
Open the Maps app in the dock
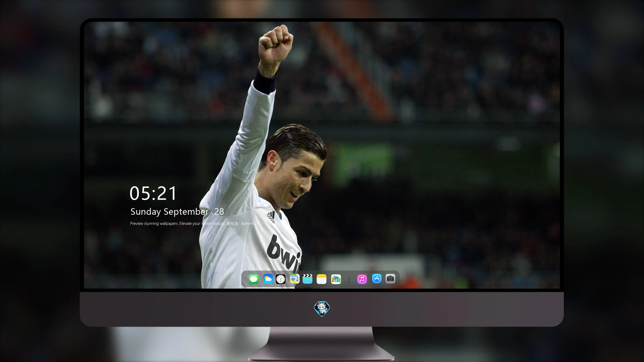[x=294, y=279]
